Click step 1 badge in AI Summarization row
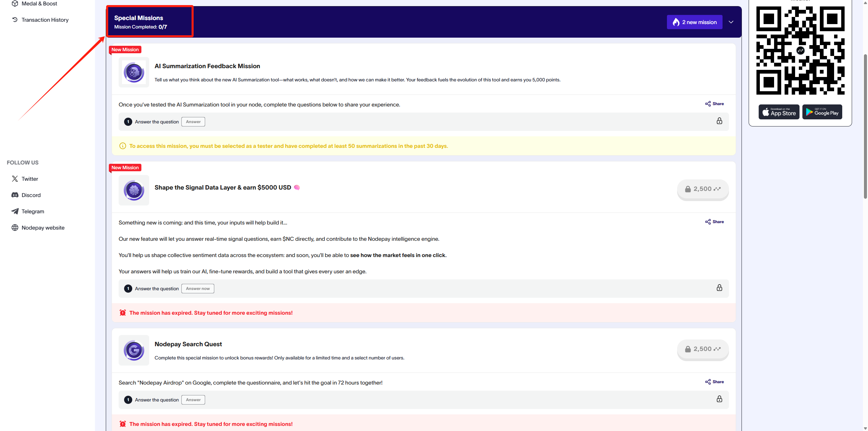 [128, 122]
